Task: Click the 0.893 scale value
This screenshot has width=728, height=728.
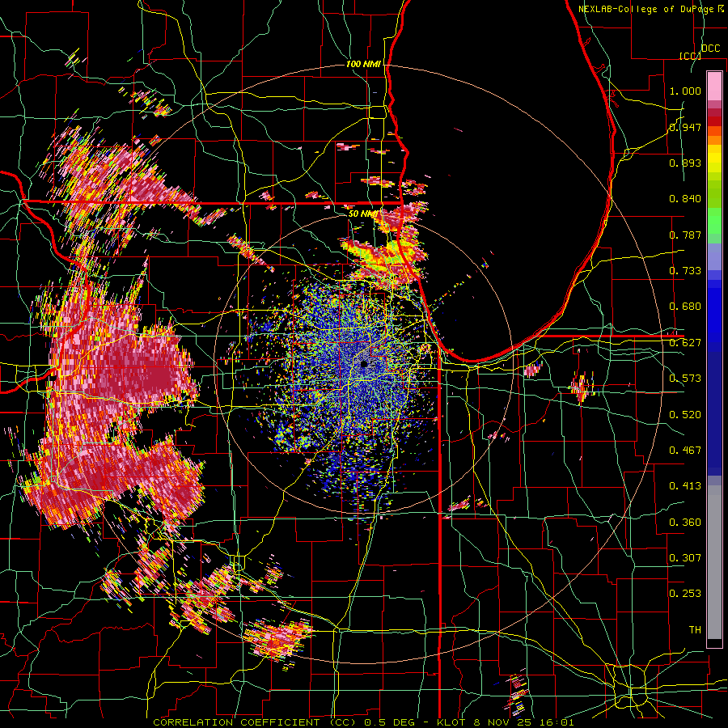Action: tap(685, 163)
